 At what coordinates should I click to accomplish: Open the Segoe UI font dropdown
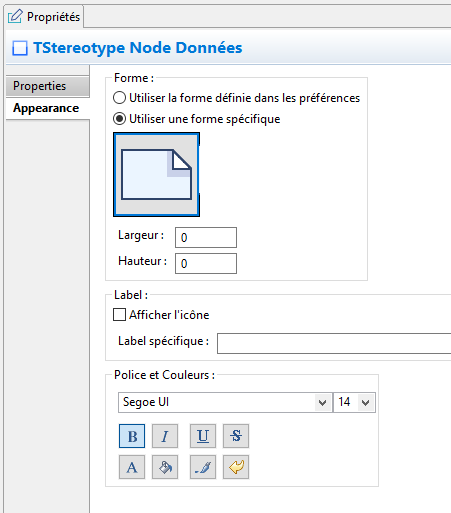[225, 402]
